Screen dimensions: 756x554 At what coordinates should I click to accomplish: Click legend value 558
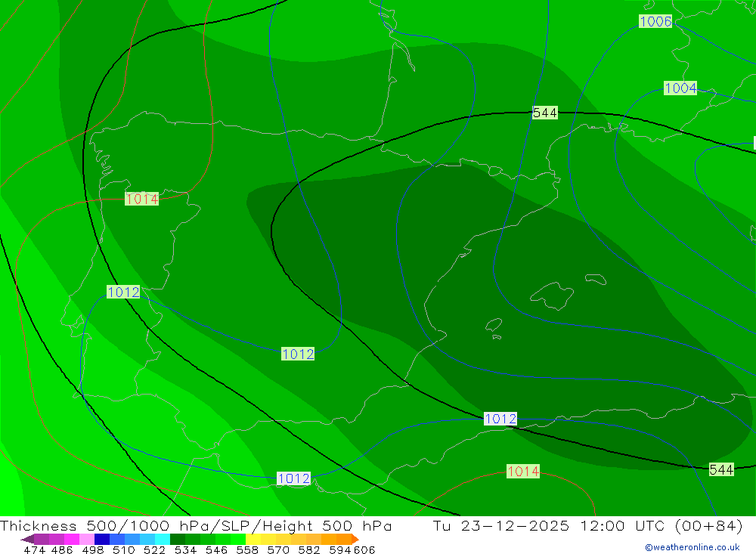(247, 549)
